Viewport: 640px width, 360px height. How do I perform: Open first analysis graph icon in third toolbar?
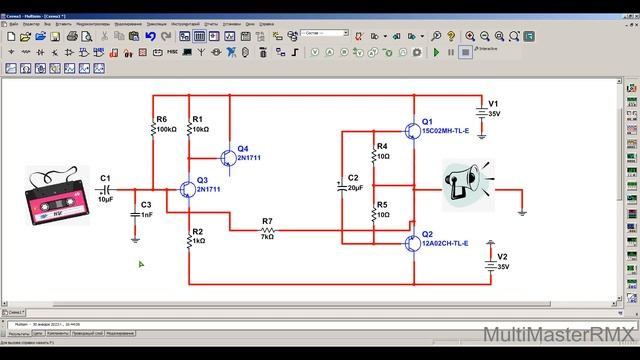(11, 68)
